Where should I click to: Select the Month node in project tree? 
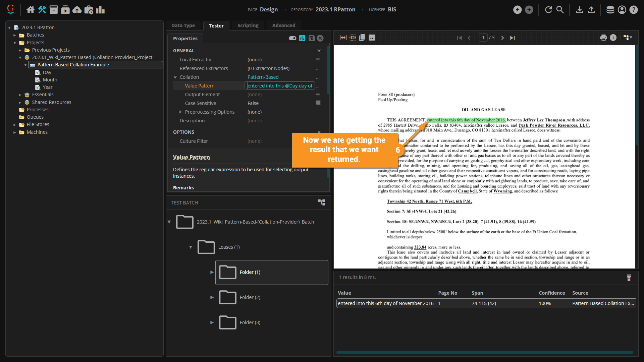50,80
